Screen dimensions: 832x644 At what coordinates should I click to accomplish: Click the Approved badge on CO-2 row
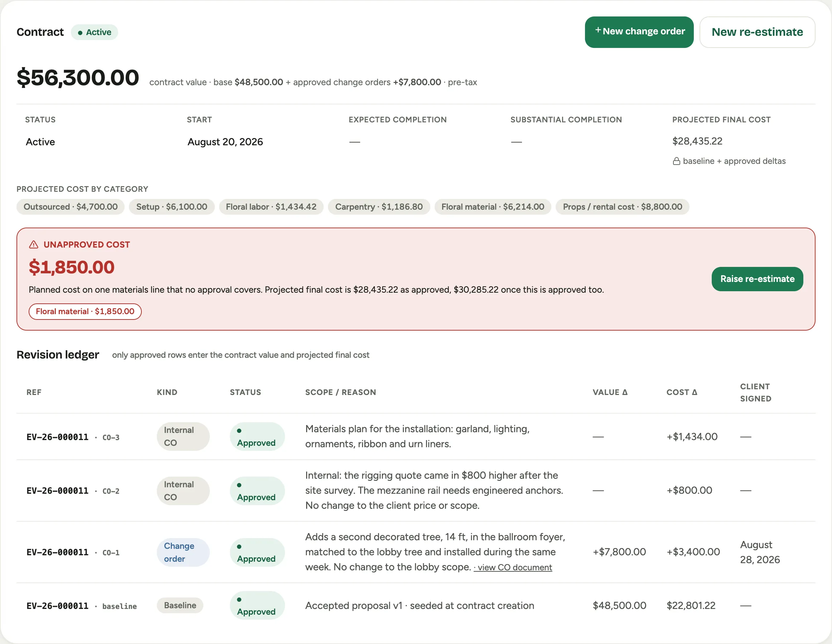(257, 491)
